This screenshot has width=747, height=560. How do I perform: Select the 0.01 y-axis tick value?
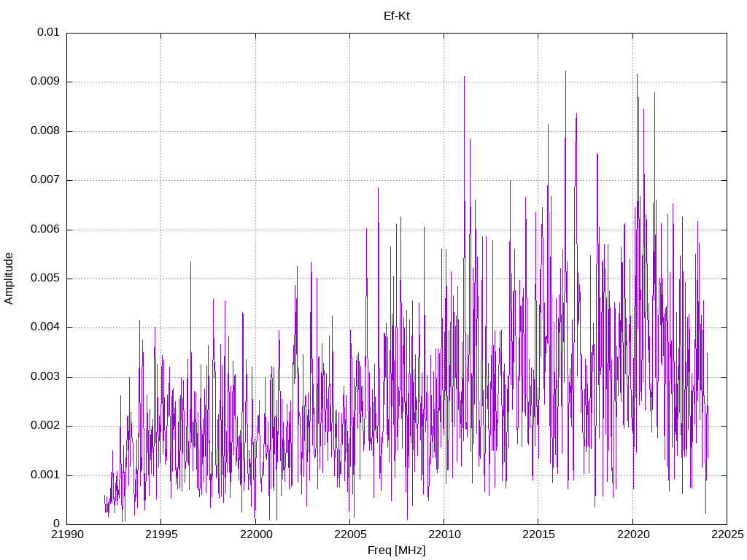point(49,32)
